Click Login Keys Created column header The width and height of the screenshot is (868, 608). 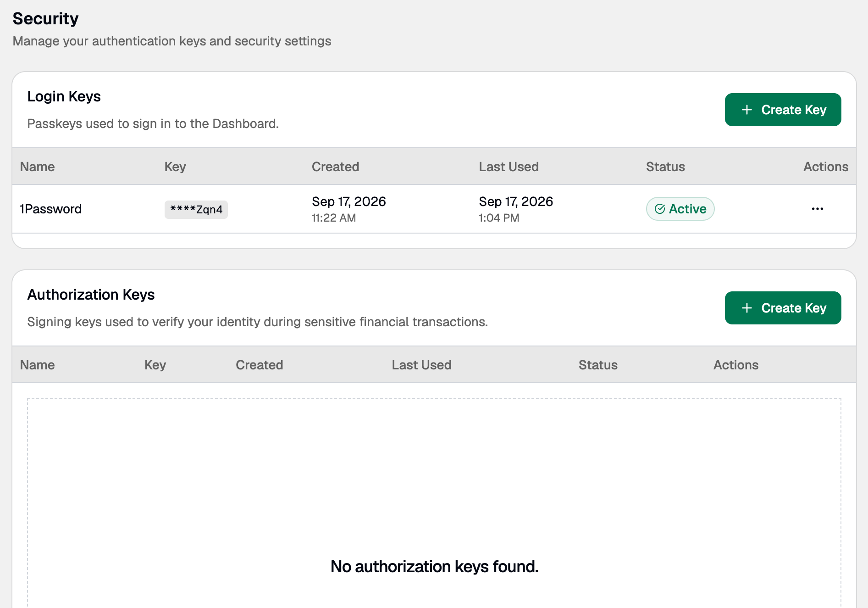[x=336, y=167]
